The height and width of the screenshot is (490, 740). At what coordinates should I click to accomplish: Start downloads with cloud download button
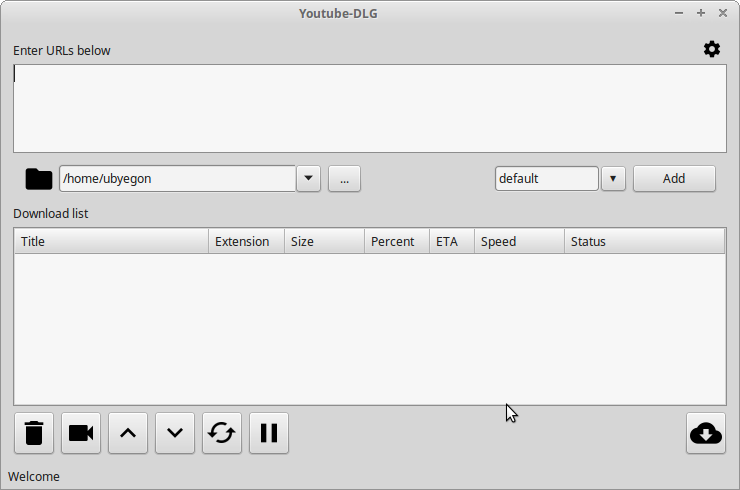coord(706,433)
